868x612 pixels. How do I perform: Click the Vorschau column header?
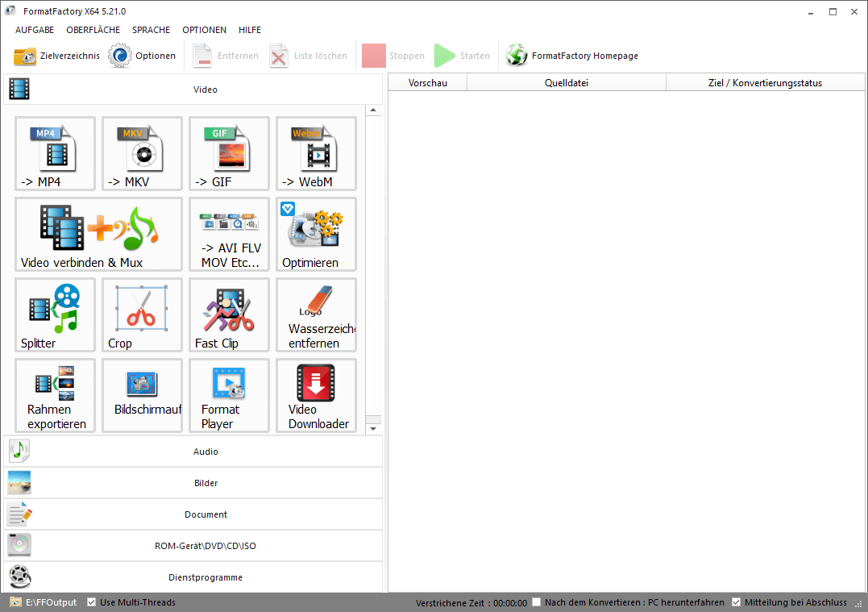tap(428, 82)
